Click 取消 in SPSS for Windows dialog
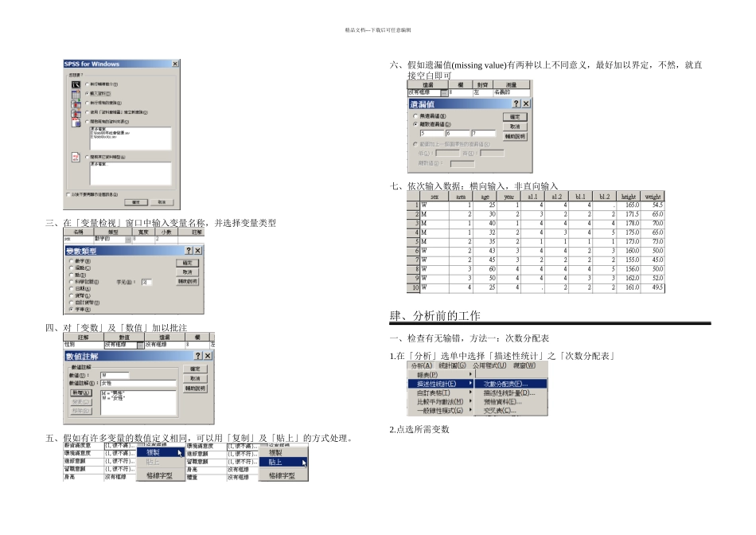The height and width of the screenshot is (535, 756). pos(162,202)
